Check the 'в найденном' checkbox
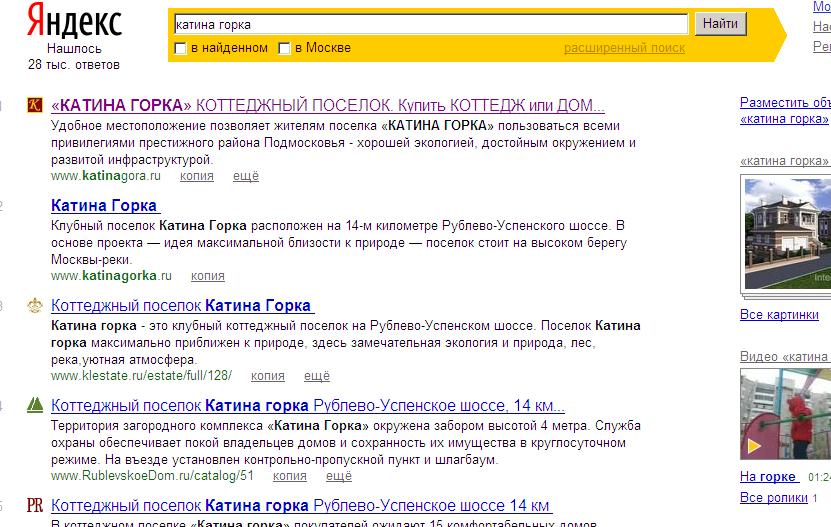This screenshot has width=831, height=527. coord(180,48)
